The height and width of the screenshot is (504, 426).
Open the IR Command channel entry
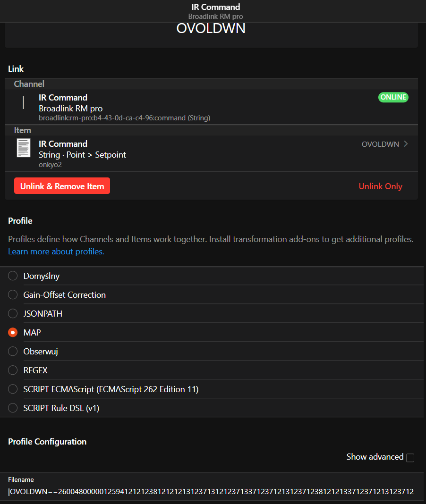click(x=189, y=107)
